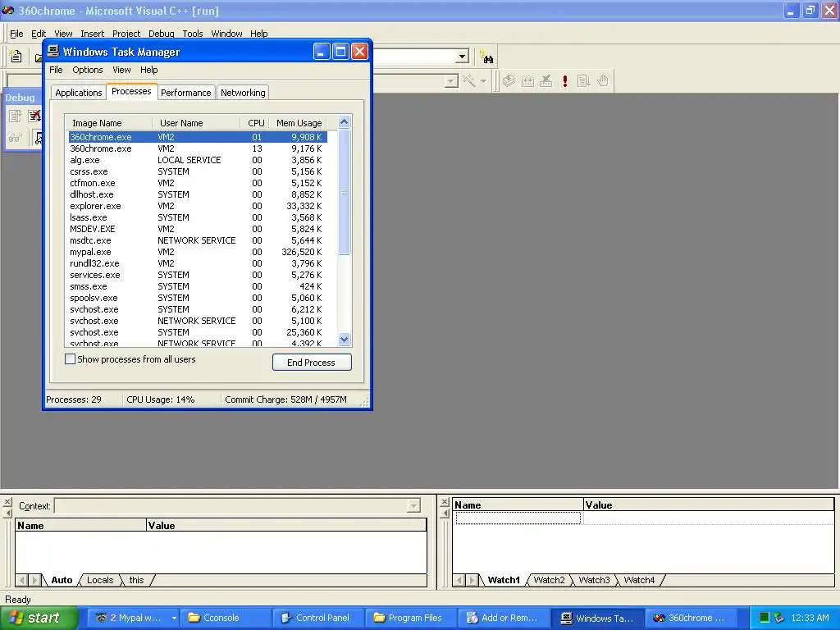Sort processes by Image Name column
Image resolution: width=840 pixels, height=630 pixels.
109,123
